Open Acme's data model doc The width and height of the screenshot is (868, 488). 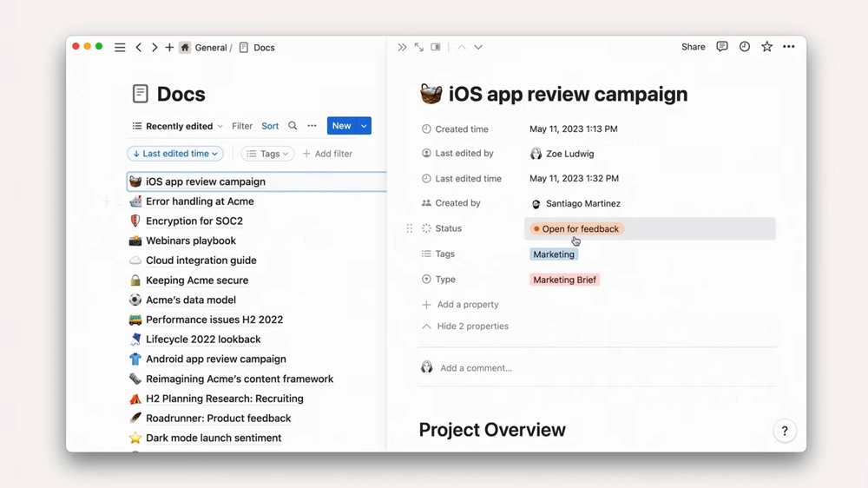pyautogui.click(x=191, y=300)
